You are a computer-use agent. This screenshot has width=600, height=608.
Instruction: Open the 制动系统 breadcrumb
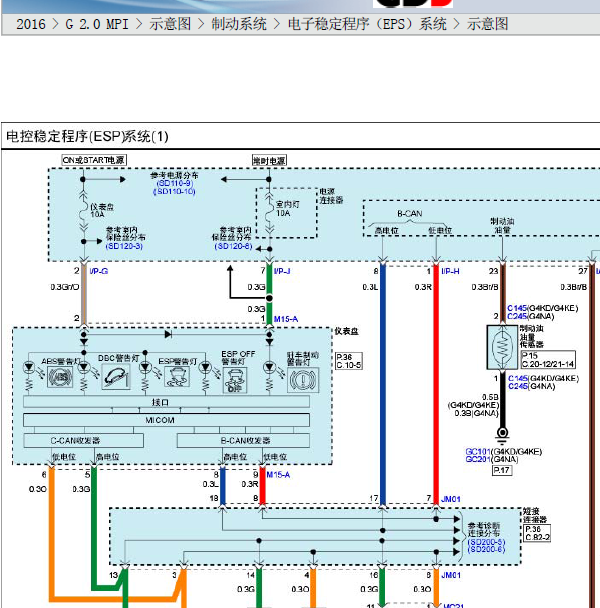[239, 24]
